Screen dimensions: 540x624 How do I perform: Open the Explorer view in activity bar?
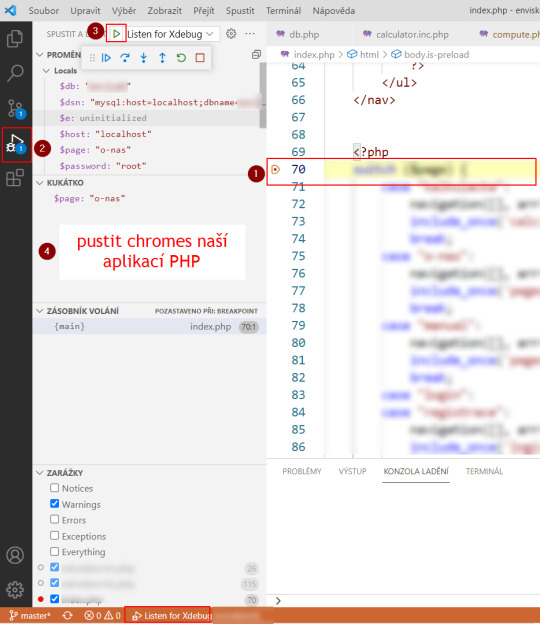pyautogui.click(x=15, y=39)
